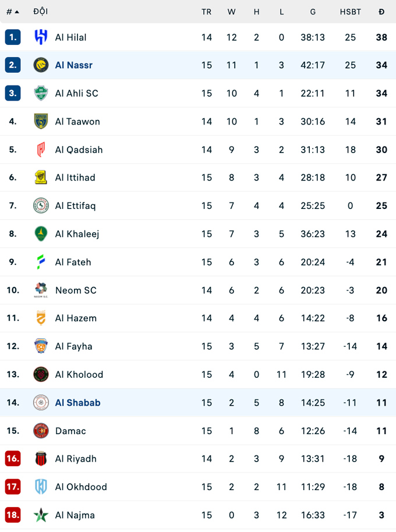
Task: Click the Al Qadsiah red crest
Action: point(41,150)
